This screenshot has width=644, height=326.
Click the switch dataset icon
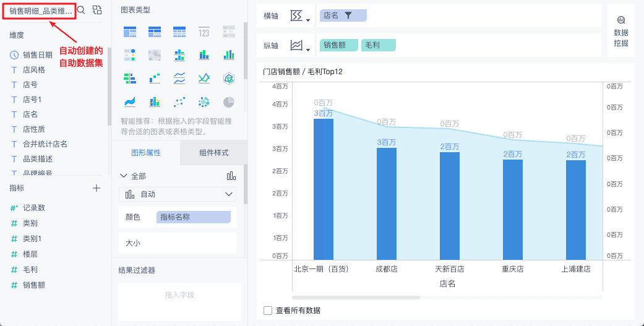click(x=97, y=11)
